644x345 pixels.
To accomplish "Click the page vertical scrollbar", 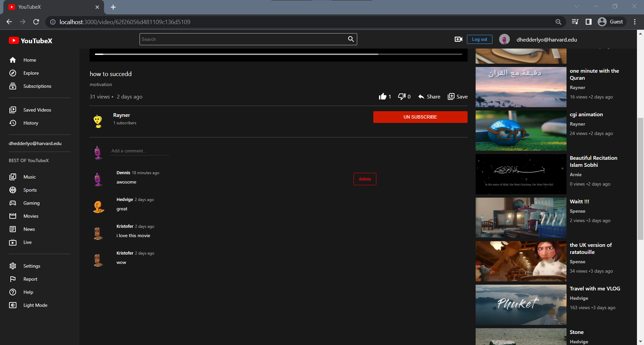I will [x=640, y=179].
